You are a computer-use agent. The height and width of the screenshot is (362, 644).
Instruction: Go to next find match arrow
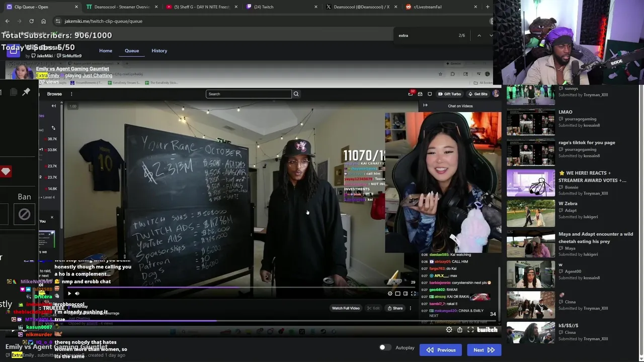coord(491,36)
